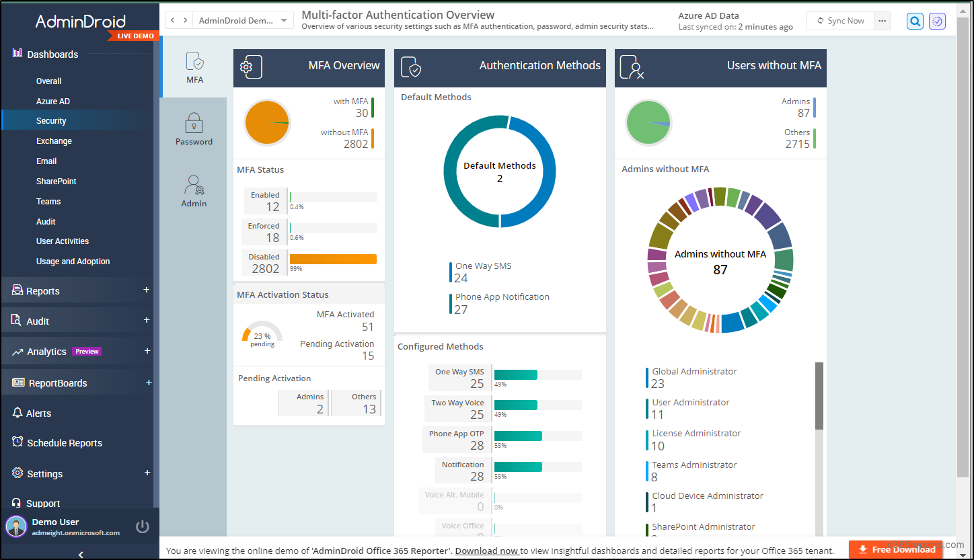Open the Teams dashboard
This screenshot has height=560, width=974.
[48, 202]
